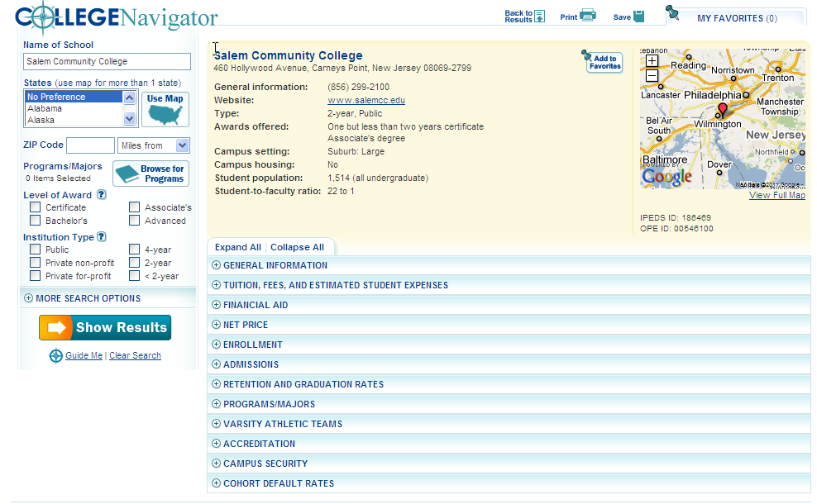Image resolution: width=817 pixels, height=504 pixels.
Task: Select No Preference in states list
Action: coord(74,97)
